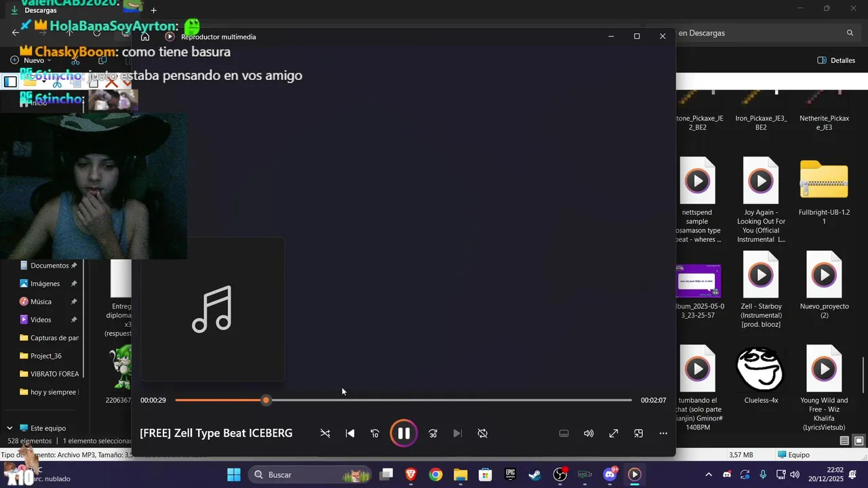Go to the previous track

pyautogui.click(x=350, y=433)
